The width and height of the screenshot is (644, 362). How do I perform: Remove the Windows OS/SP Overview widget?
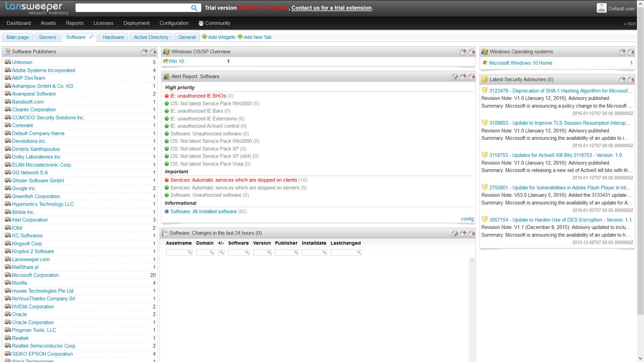472,52
